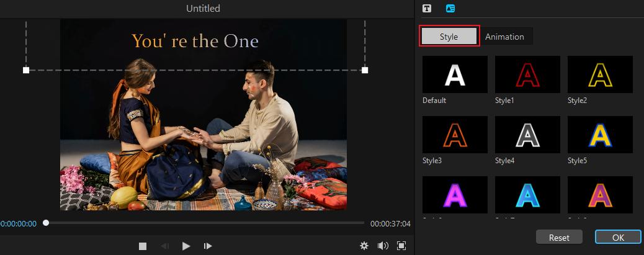Open the text editing tab icon
The width and height of the screenshot is (644, 255).
[x=427, y=8]
